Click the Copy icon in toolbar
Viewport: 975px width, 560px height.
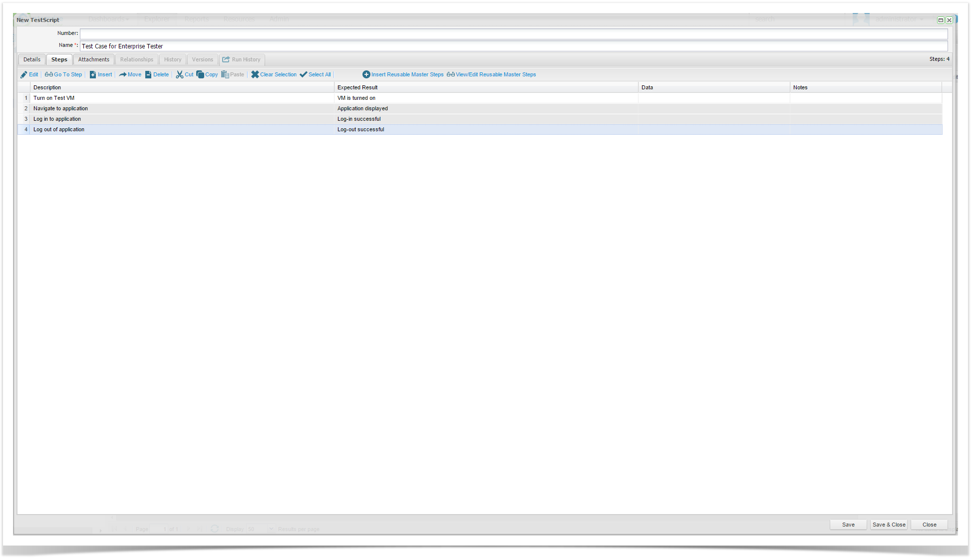pos(200,75)
